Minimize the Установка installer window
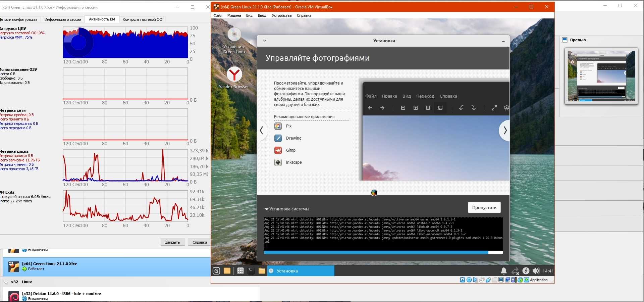Viewport: 644px width, 302px height. (x=503, y=41)
